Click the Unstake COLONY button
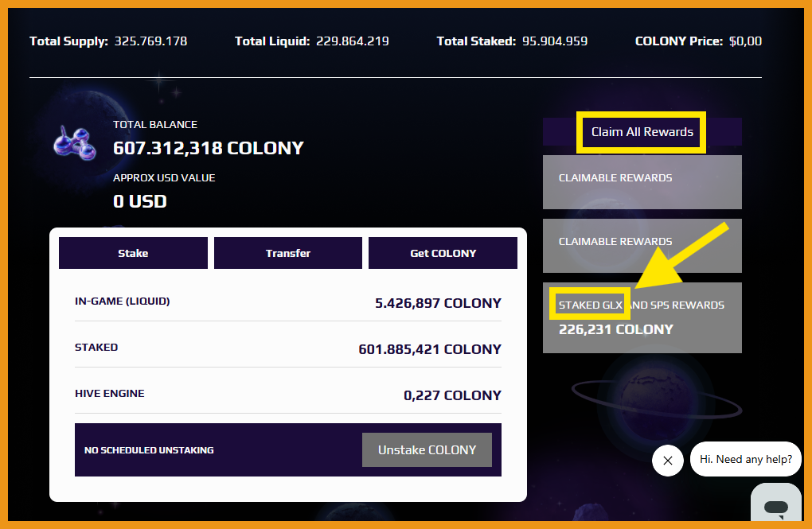 tap(427, 449)
